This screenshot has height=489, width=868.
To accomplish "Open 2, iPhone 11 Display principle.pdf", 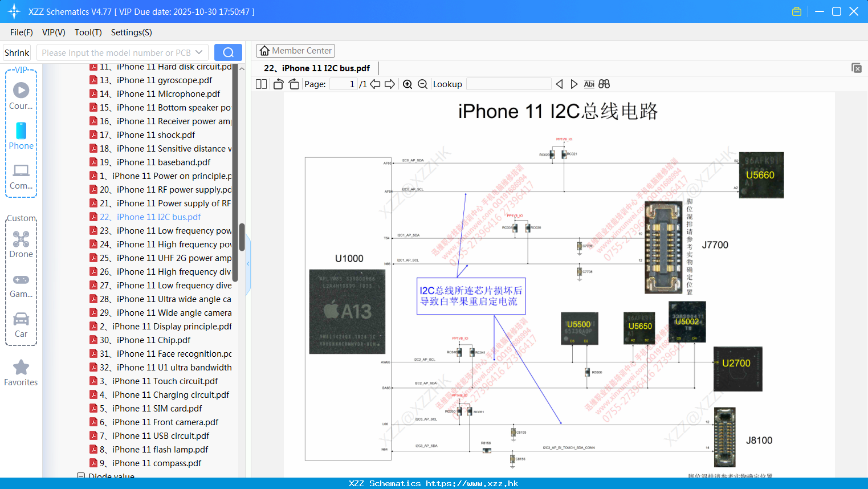I will tap(161, 327).
